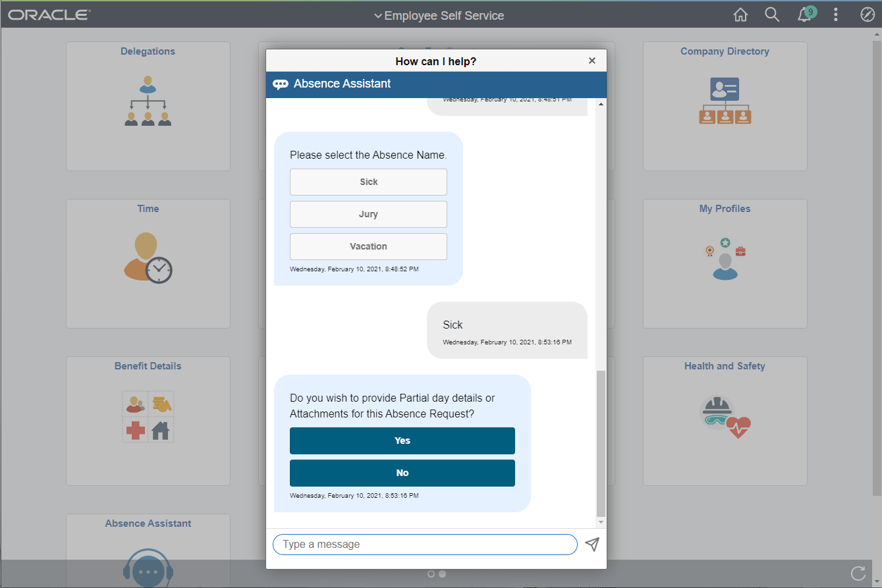Open the NavBar compass menu
Image resolution: width=882 pixels, height=588 pixels.
tap(868, 14)
